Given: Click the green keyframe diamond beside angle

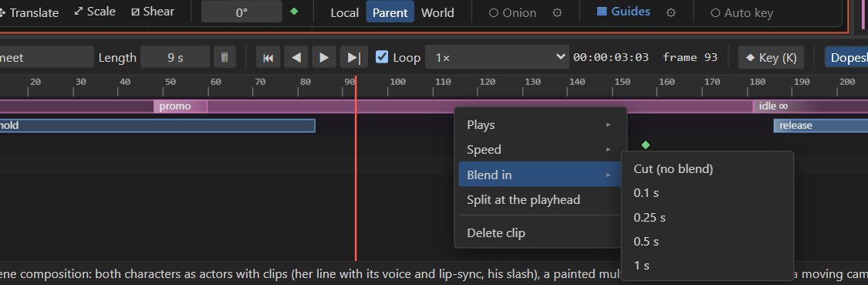Looking at the screenshot, I should [294, 11].
